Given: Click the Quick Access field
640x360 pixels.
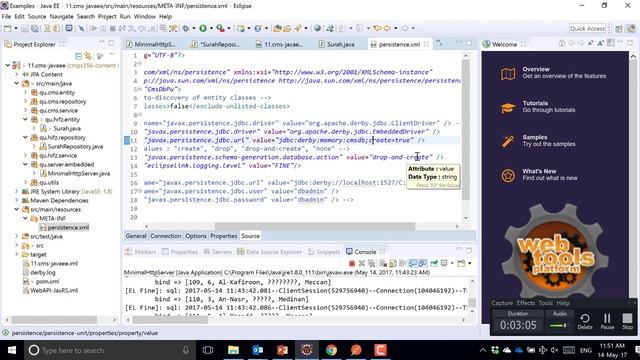Looking at the screenshot, I should coord(587,28).
